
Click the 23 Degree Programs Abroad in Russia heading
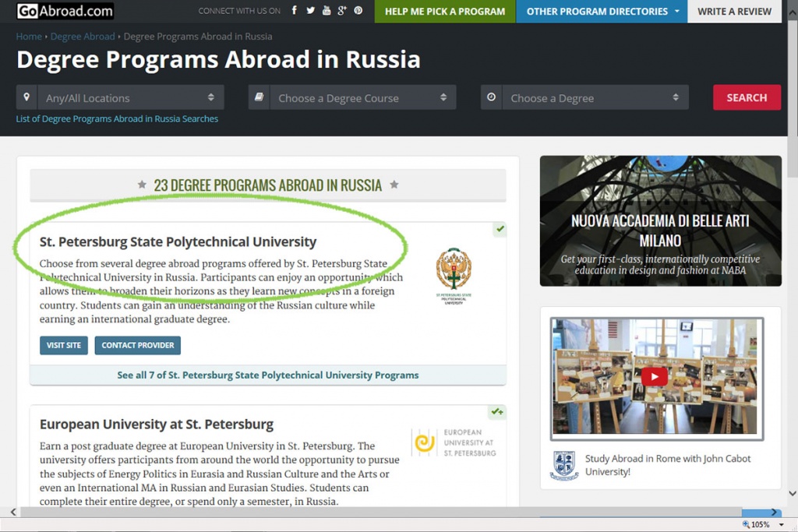(x=268, y=185)
